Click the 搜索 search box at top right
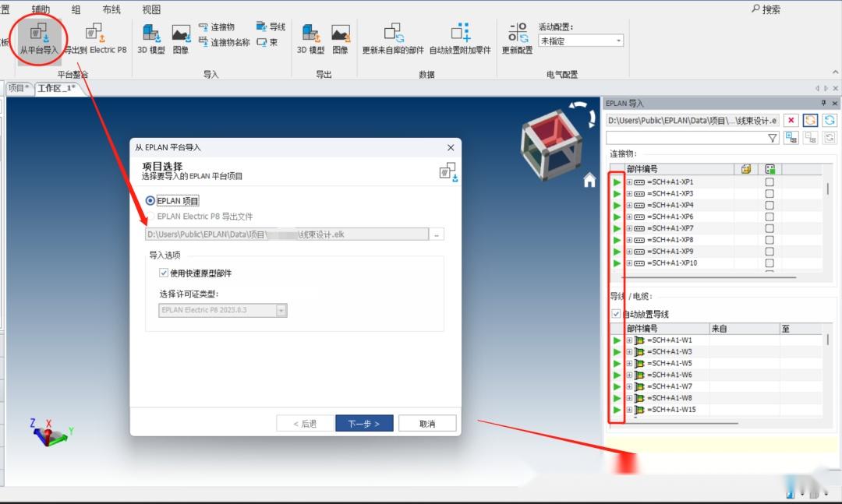This screenshot has height=504, width=842. point(766,9)
